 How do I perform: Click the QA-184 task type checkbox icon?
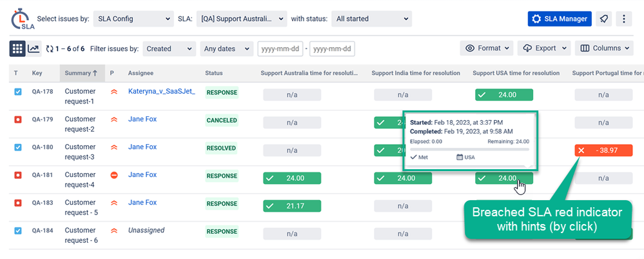(x=18, y=231)
